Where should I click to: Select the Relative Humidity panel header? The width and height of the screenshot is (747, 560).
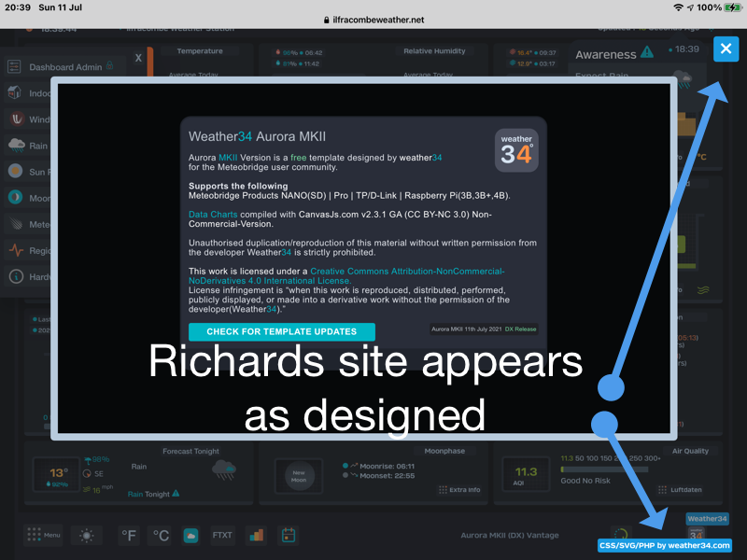click(434, 51)
